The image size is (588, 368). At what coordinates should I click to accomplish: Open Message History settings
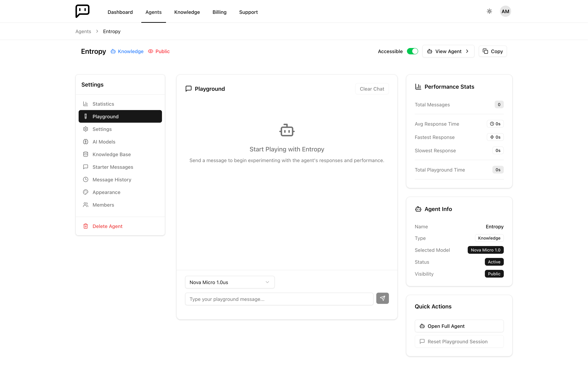120,180
